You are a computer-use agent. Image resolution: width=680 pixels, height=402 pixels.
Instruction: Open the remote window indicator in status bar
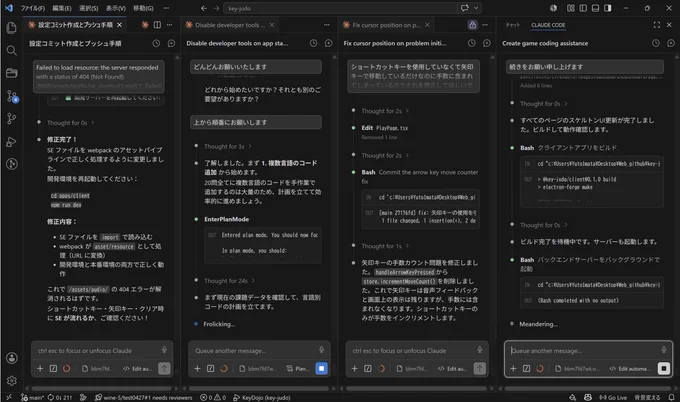click(x=8, y=397)
